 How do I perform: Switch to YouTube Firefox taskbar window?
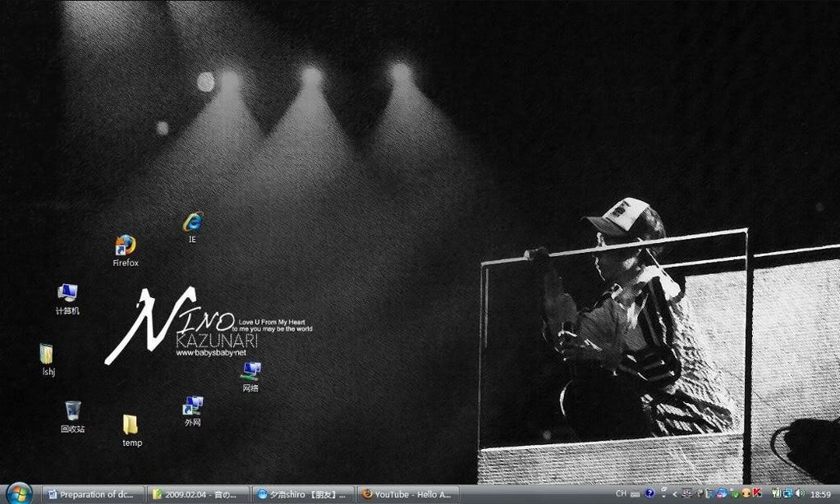[407, 494]
